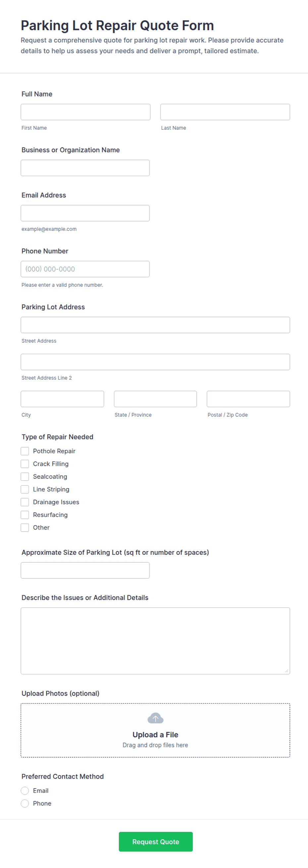Click into the Last Name field
Screen dimensions: 308x868
[x=225, y=112]
